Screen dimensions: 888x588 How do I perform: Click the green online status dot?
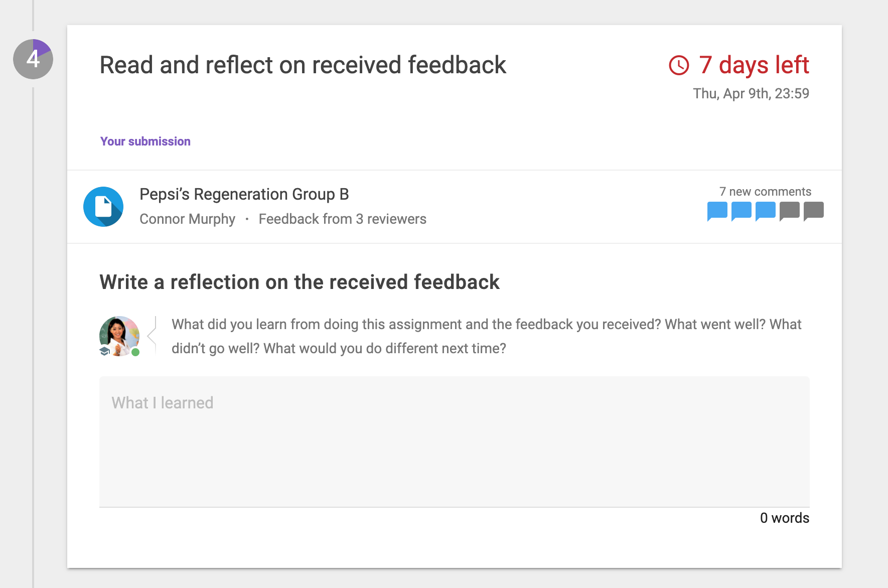click(x=135, y=352)
